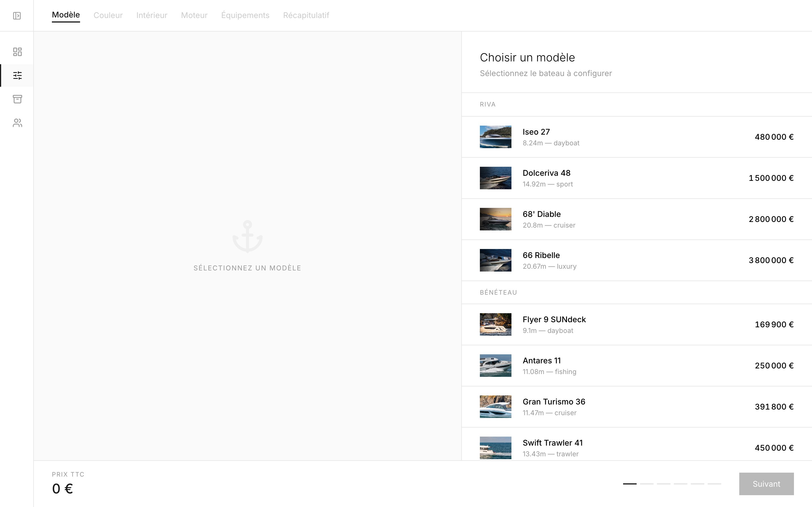Go to the Équipements tab
Viewport: 812px width, 507px height.
(x=245, y=15)
